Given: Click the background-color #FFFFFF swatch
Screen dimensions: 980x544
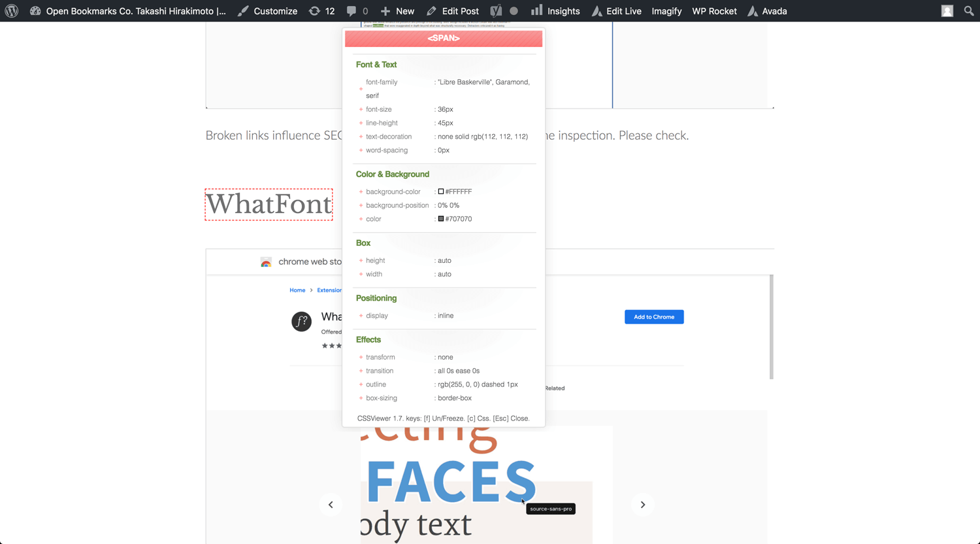Looking at the screenshot, I should (x=441, y=192).
